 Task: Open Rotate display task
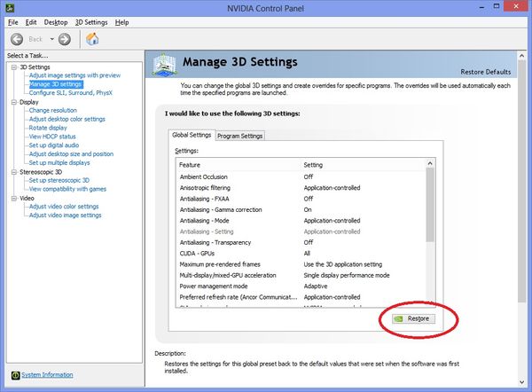(48, 128)
